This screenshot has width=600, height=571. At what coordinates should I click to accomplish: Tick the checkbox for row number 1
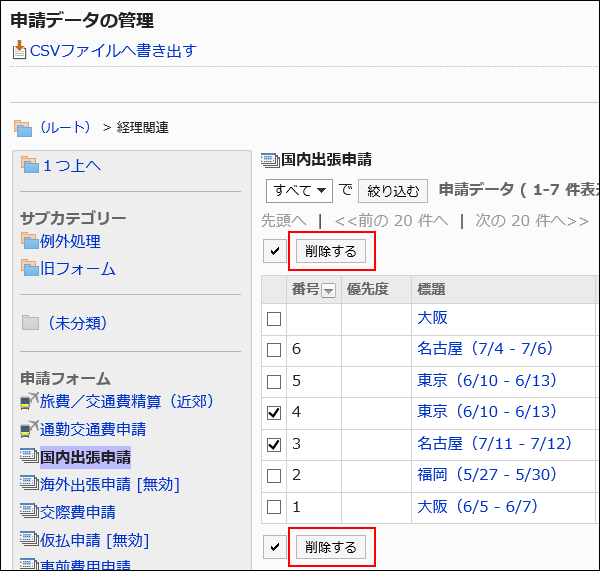(x=274, y=507)
